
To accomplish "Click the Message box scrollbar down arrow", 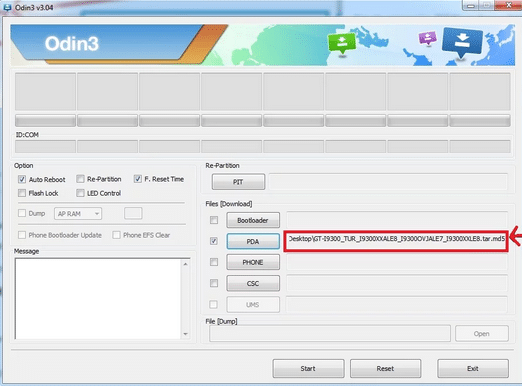I will pos(186,334).
